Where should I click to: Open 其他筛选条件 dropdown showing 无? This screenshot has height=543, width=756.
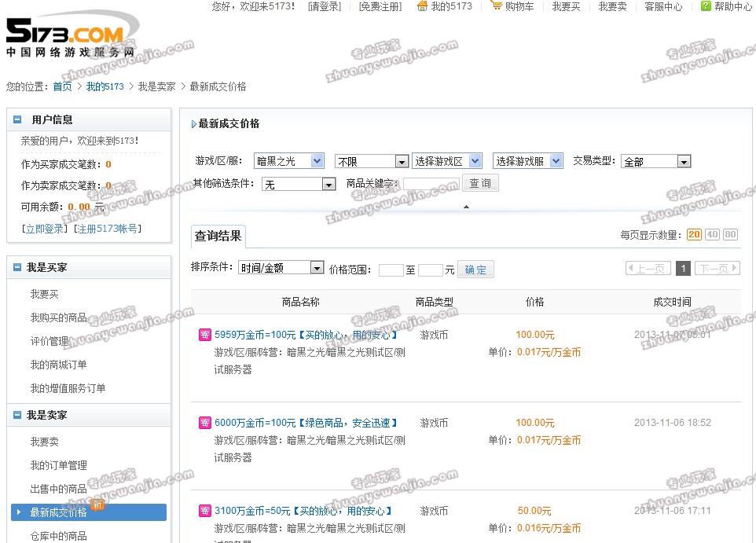click(x=299, y=184)
